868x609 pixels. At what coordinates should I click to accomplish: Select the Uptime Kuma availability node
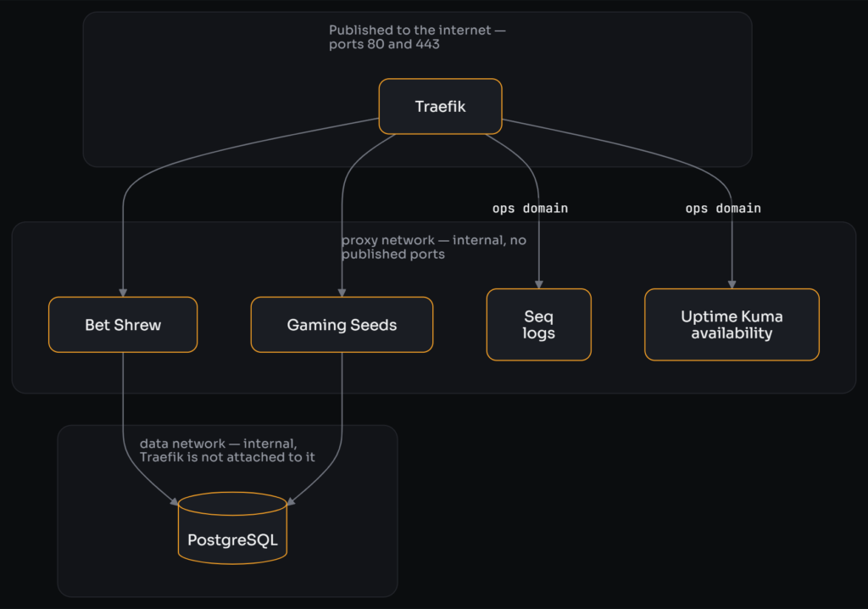tap(732, 325)
